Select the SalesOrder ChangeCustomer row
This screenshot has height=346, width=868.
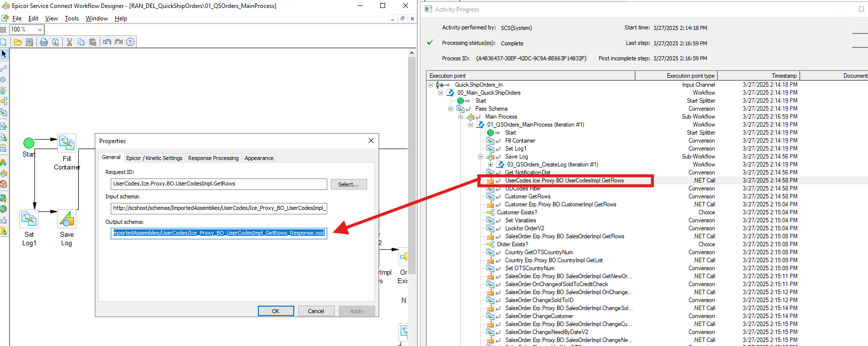tap(539, 316)
